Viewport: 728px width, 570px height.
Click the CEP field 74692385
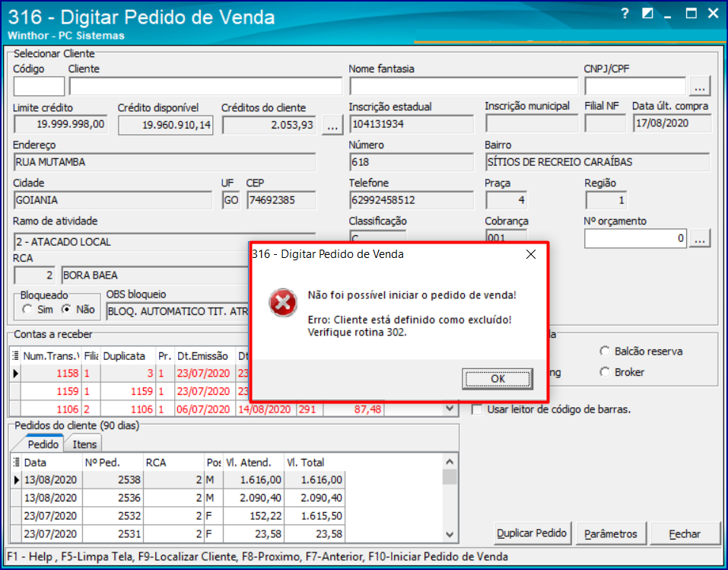[x=281, y=200]
